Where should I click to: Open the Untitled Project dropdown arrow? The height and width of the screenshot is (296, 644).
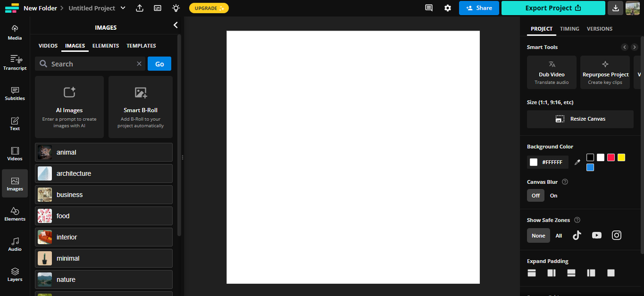tap(122, 8)
